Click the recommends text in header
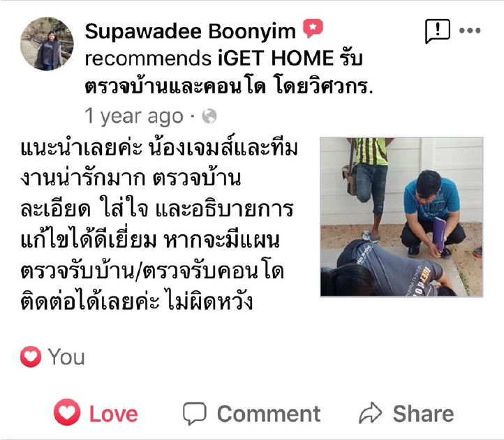The image size is (504, 440). (148, 59)
